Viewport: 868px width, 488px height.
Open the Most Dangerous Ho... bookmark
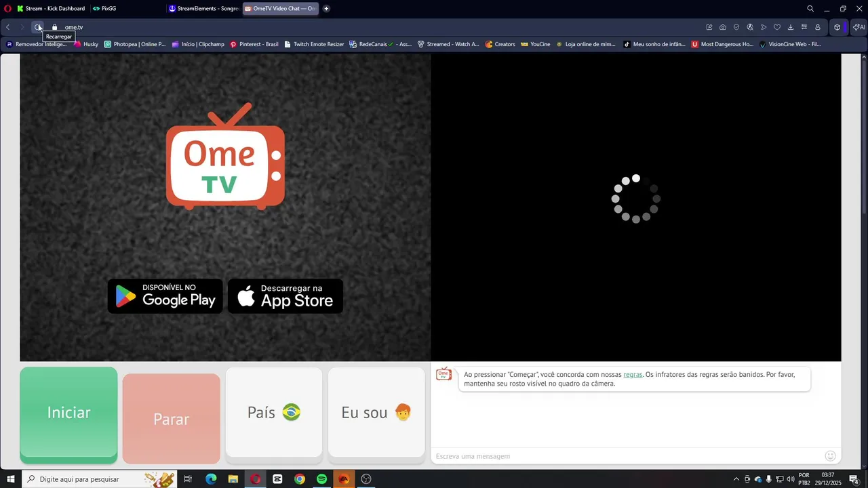722,44
